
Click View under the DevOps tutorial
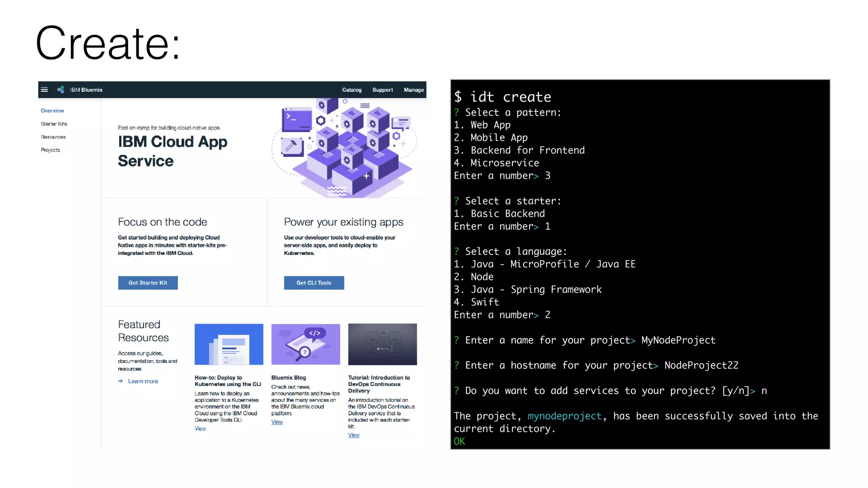[353, 435]
